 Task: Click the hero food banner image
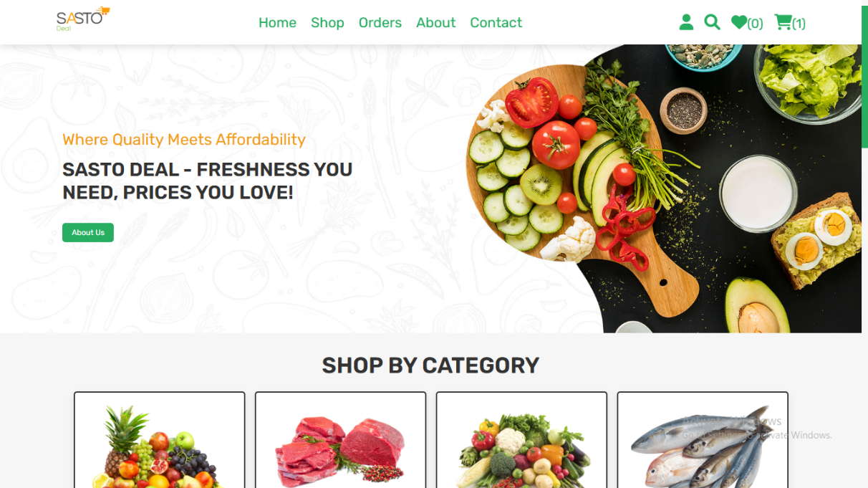point(663,188)
